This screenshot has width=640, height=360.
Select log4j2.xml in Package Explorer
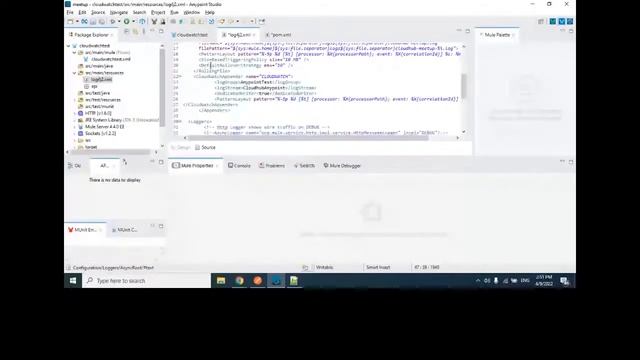tap(98, 80)
